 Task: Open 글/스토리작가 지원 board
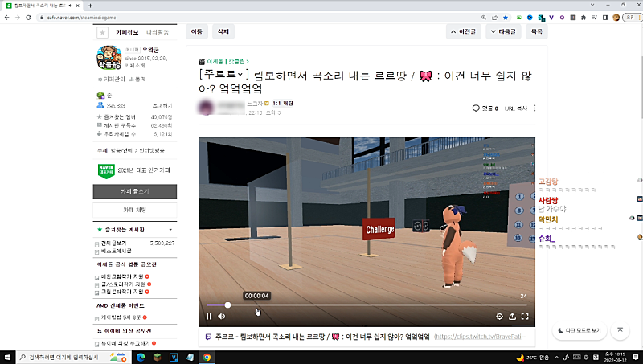tap(123, 284)
